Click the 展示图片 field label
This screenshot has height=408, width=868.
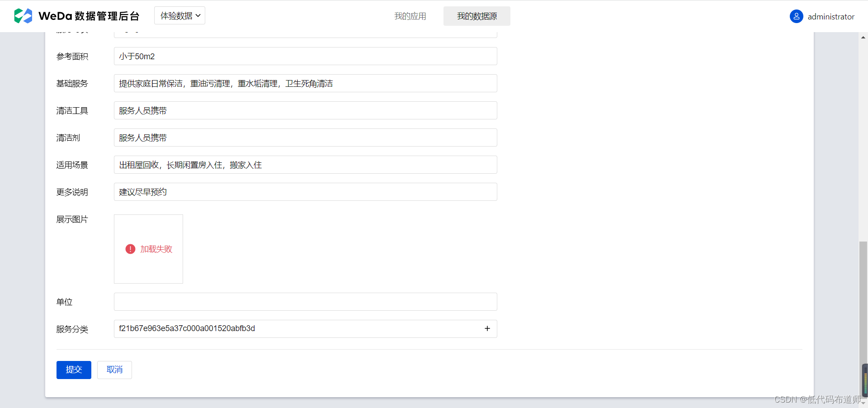point(72,219)
